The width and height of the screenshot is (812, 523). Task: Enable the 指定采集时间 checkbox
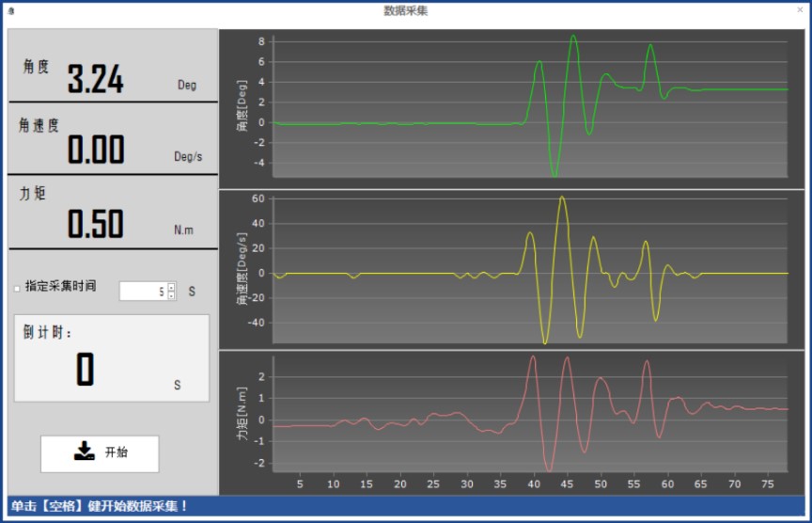pyautogui.click(x=17, y=289)
